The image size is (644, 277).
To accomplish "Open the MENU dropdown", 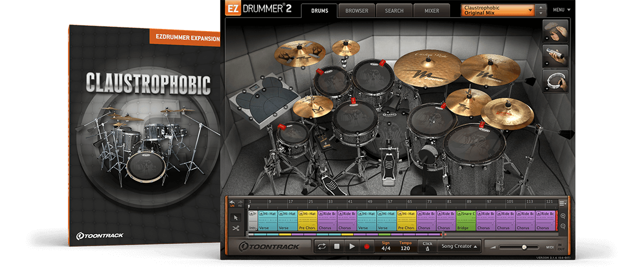I will (561, 10).
